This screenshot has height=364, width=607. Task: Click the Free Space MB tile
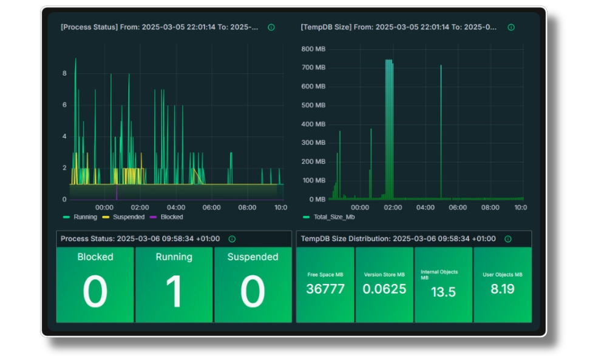point(325,285)
